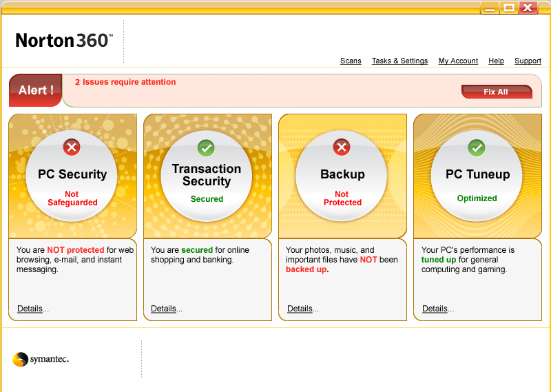Screen dimensions: 551x392
Task: Minimize the Norton 360 window
Action: point(490,8)
